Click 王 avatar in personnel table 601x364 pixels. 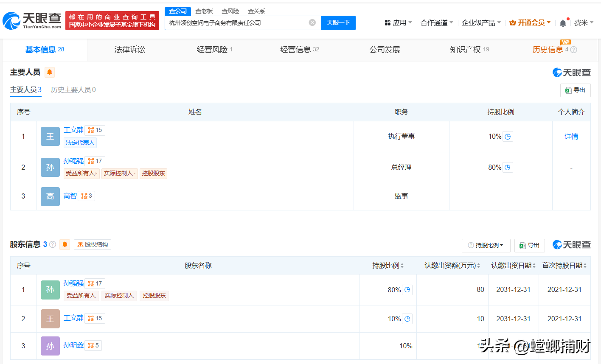coord(50,137)
